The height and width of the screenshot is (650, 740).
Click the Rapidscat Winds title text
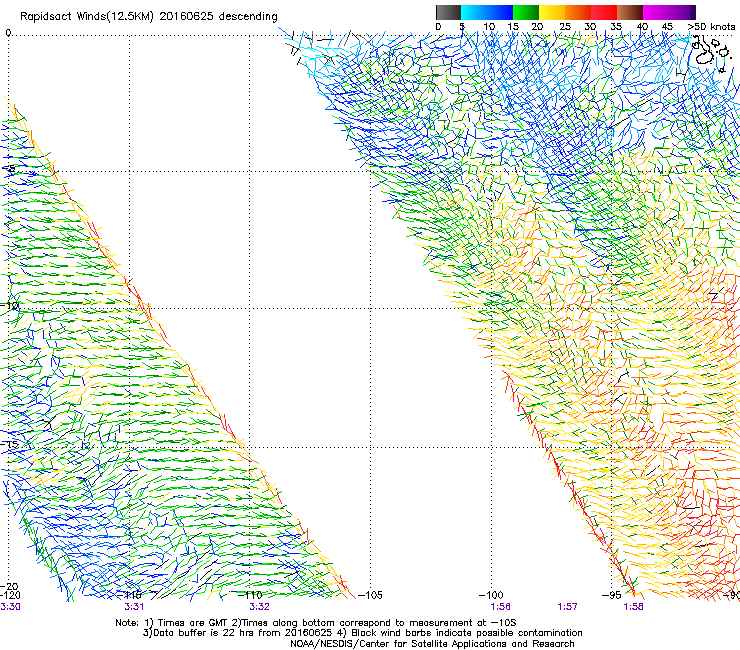point(149,16)
